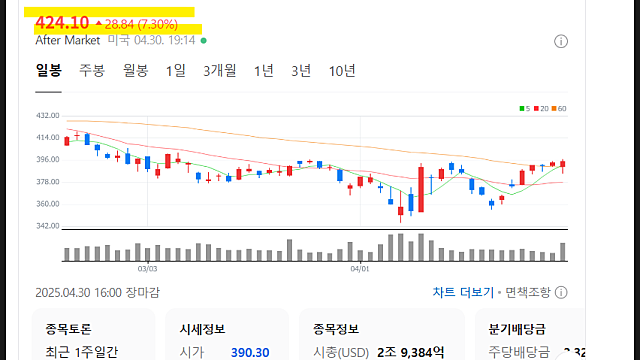Viewport: 640px width, 360px height.
Task: Open the 시세정보 card
Action: pos(227,334)
